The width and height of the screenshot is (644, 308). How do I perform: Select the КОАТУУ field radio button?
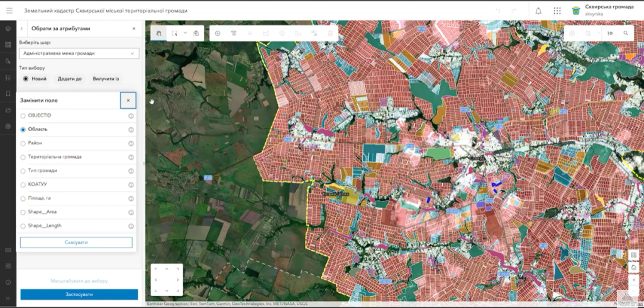point(23,185)
